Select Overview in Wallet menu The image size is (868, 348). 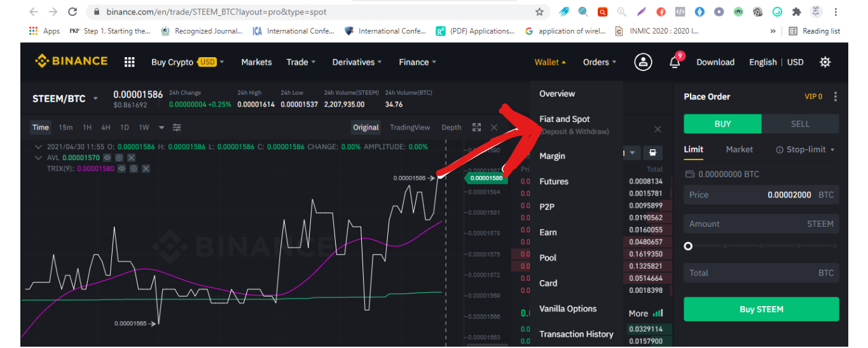[x=557, y=93]
